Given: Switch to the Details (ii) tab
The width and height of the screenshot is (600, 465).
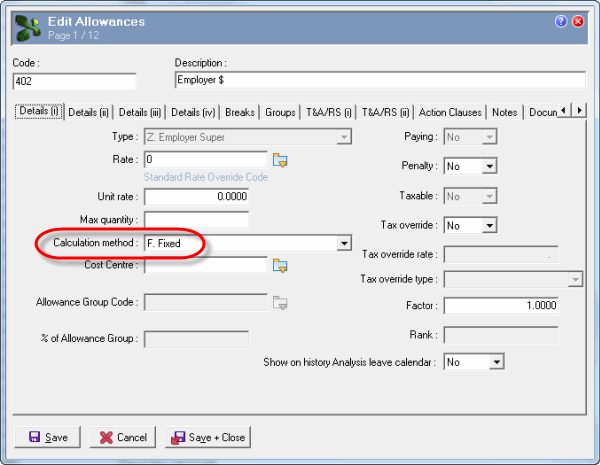Looking at the screenshot, I should pyautogui.click(x=90, y=113).
